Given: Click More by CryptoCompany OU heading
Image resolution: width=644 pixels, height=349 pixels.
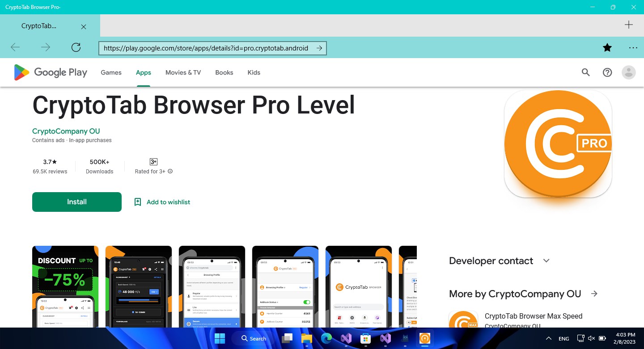Looking at the screenshot, I should pos(515,294).
